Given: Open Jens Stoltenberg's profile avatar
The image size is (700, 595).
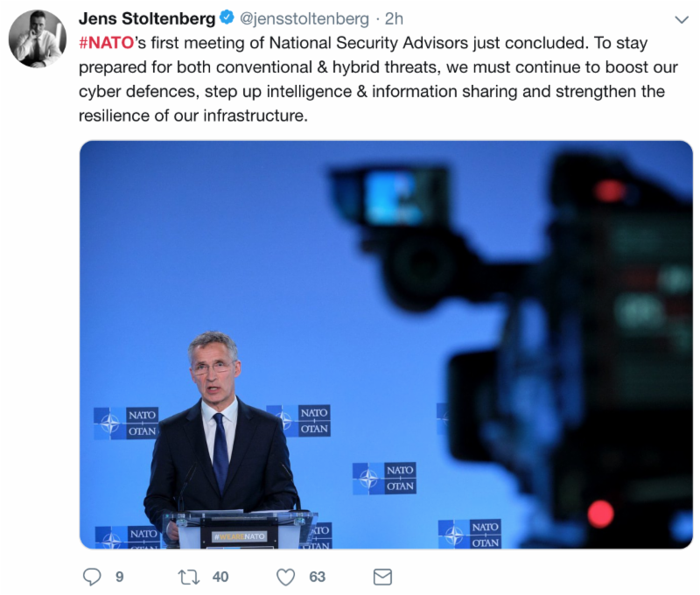Looking at the screenshot, I should pyautogui.click(x=38, y=38).
